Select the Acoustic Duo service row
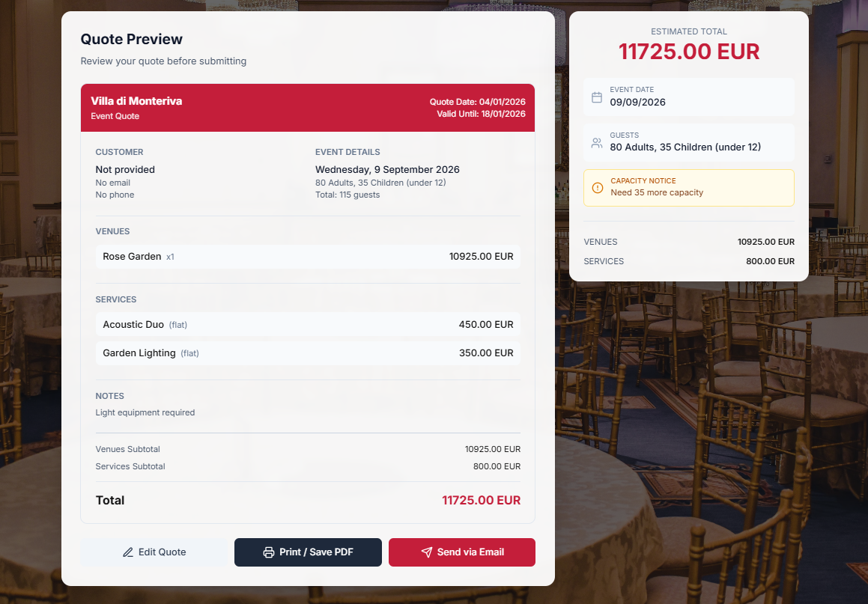This screenshot has width=868, height=604. [x=308, y=325]
